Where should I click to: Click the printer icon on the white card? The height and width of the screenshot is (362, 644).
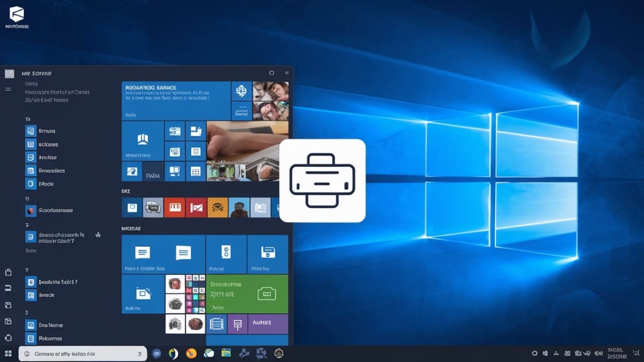pos(321,180)
